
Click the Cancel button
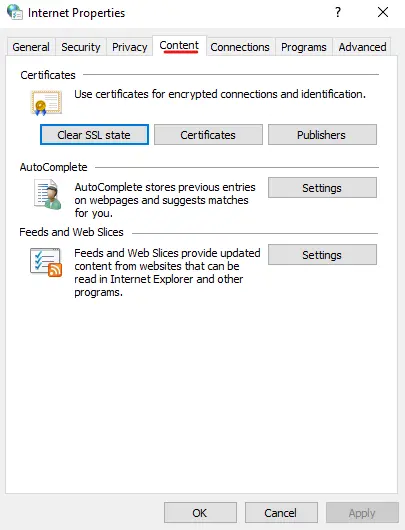[x=281, y=512]
